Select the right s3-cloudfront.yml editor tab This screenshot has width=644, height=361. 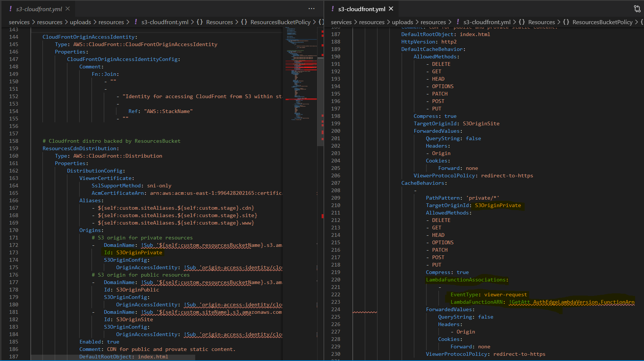[361, 9]
